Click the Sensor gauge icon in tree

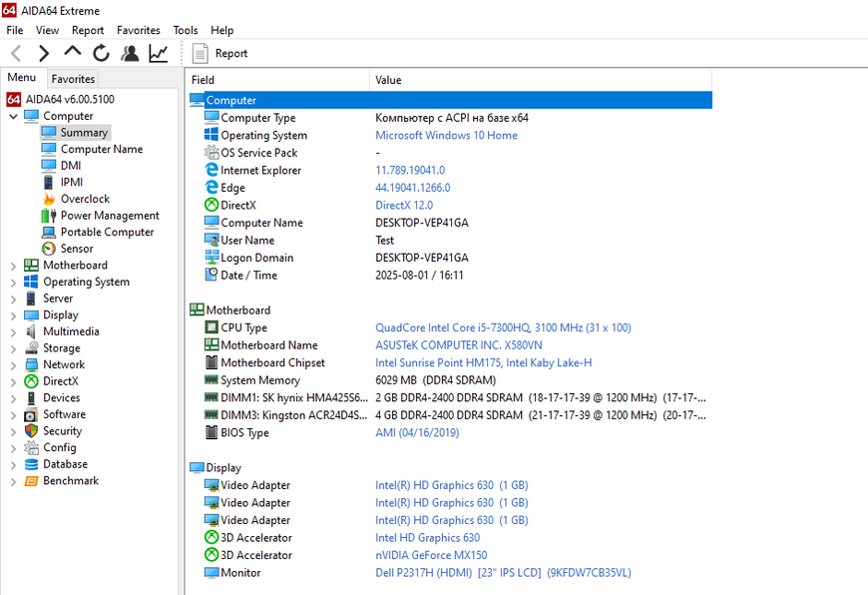49,249
